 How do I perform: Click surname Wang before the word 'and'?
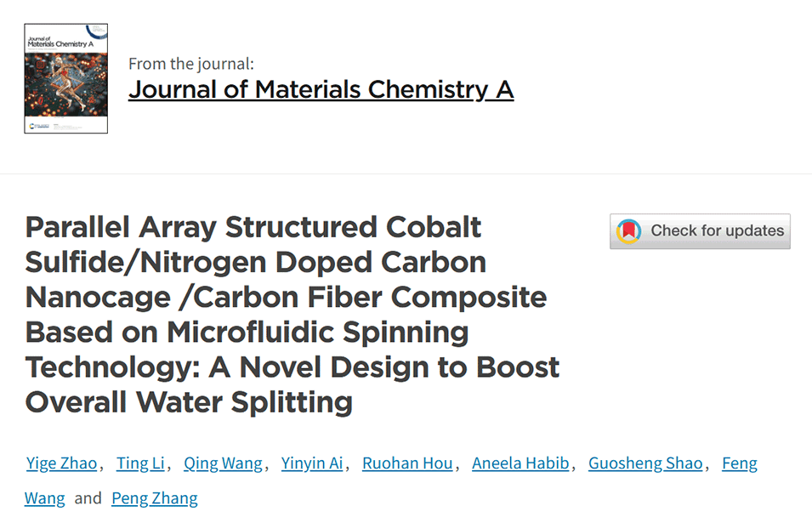45,498
